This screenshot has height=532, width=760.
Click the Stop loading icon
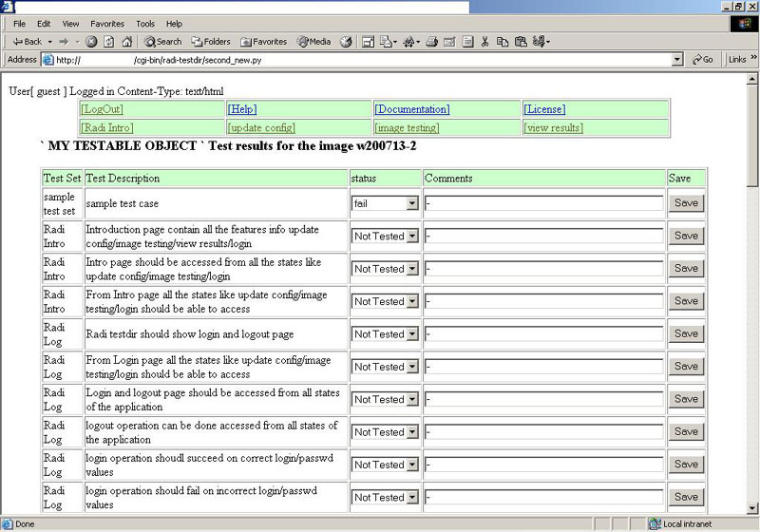[91, 42]
